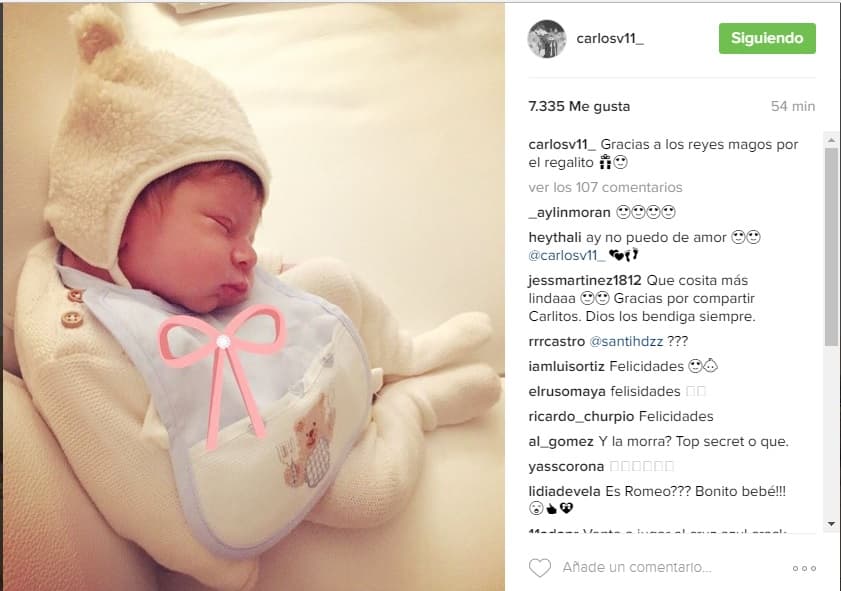Open the three-dot more options menu
841x591 pixels.
pos(804,568)
